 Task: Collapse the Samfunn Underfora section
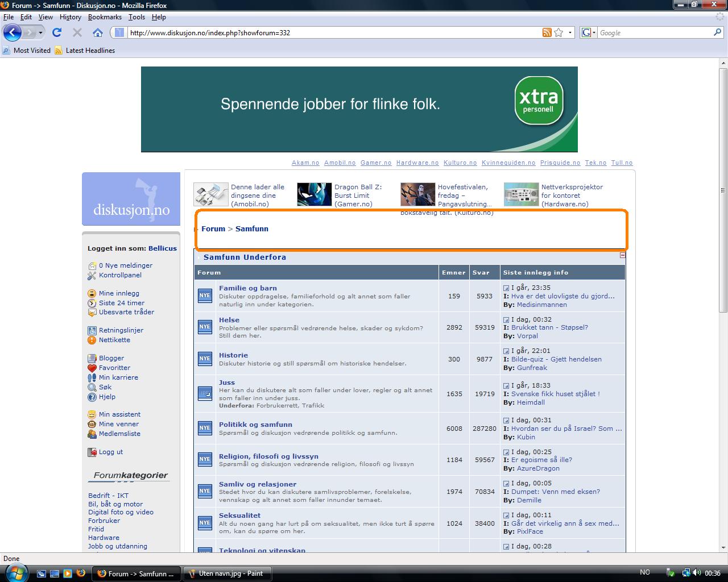tap(622, 255)
